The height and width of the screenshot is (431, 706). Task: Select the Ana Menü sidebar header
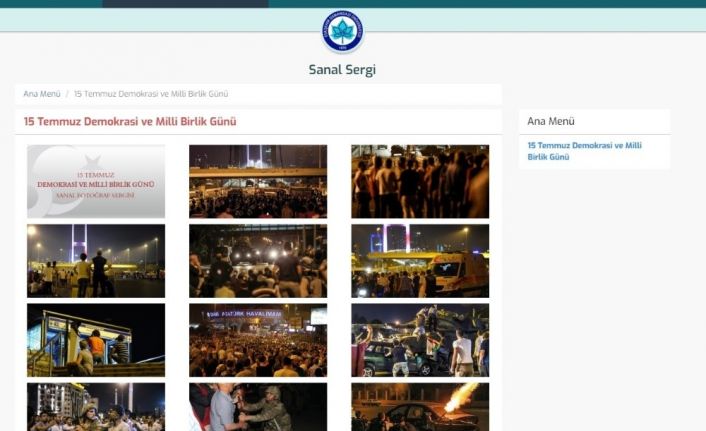click(551, 121)
